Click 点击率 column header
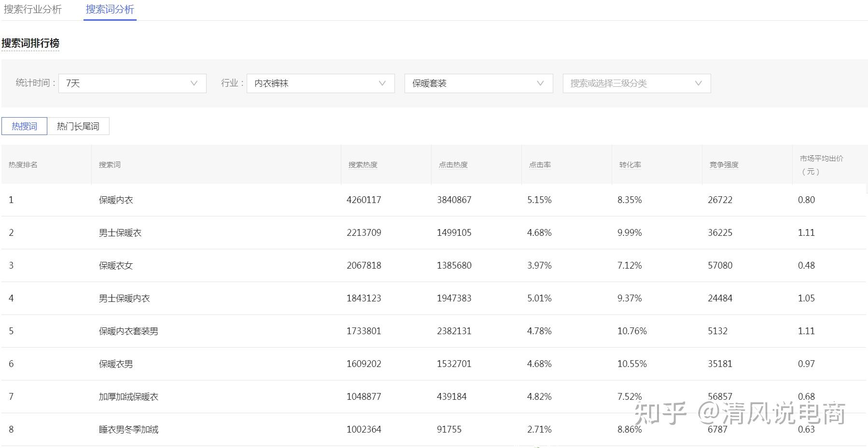The image size is (868, 448). [x=540, y=165]
